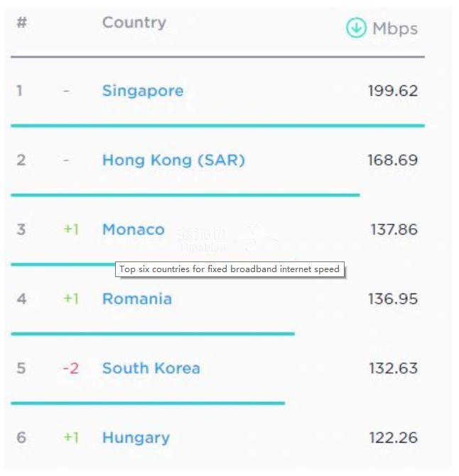Image resolution: width=459 pixels, height=476 pixels.
Task: Click Romania's 136.95 speed value
Action: pyautogui.click(x=392, y=299)
